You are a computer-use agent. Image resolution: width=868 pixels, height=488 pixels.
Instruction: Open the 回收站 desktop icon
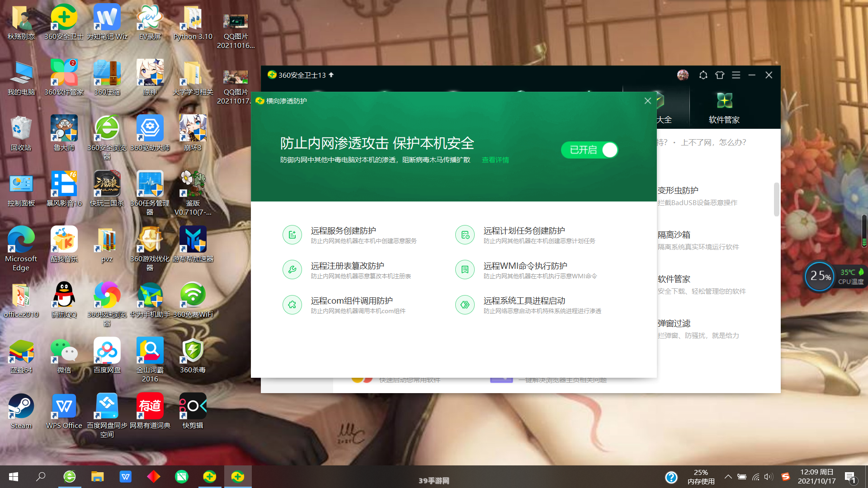21,133
